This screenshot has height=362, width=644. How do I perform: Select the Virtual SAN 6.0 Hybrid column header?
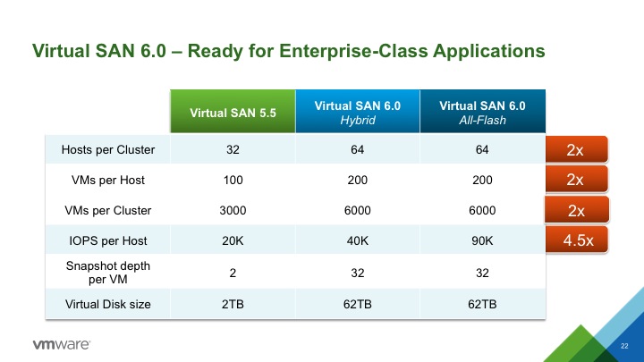(x=358, y=111)
